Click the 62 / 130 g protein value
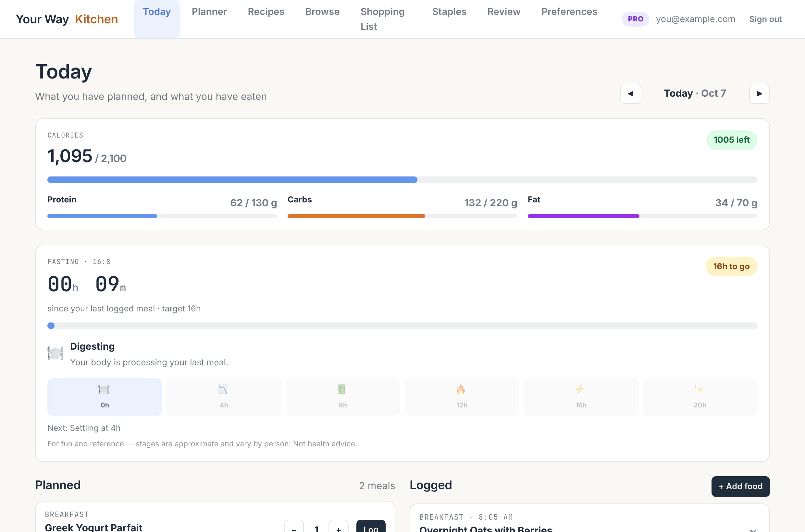This screenshot has width=805, height=532. pyautogui.click(x=253, y=203)
